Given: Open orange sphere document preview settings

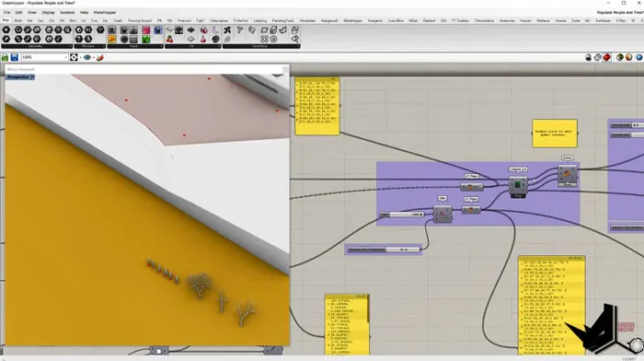Looking at the screenshot, I should point(628,58).
